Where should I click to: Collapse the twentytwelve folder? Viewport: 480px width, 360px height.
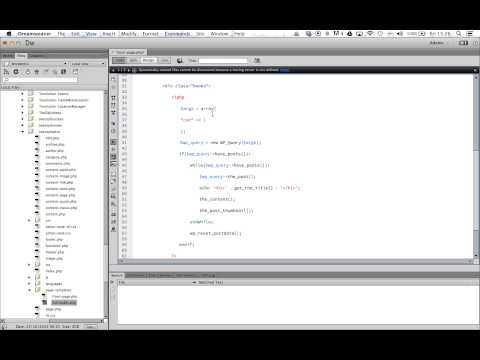pos(23,132)
